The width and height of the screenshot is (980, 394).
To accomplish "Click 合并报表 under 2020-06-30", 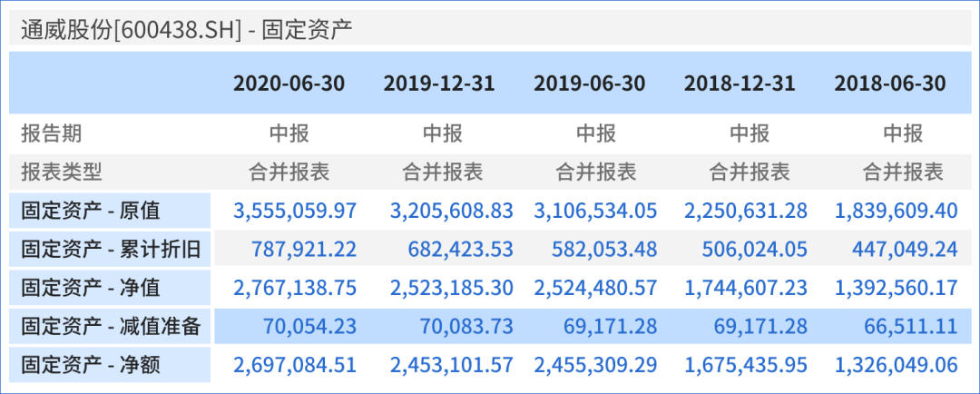I will tap(289, 171).
